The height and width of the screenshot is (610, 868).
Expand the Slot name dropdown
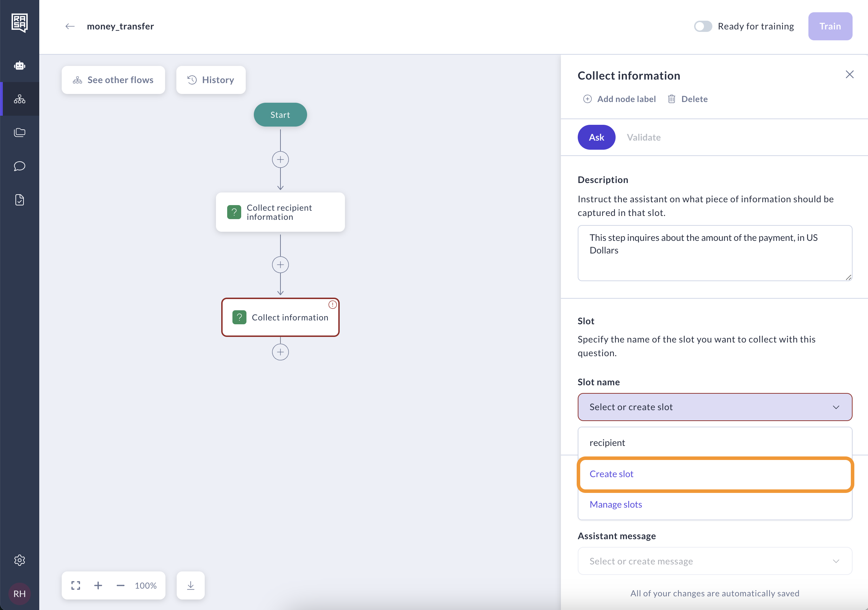(x=714, y=407)
